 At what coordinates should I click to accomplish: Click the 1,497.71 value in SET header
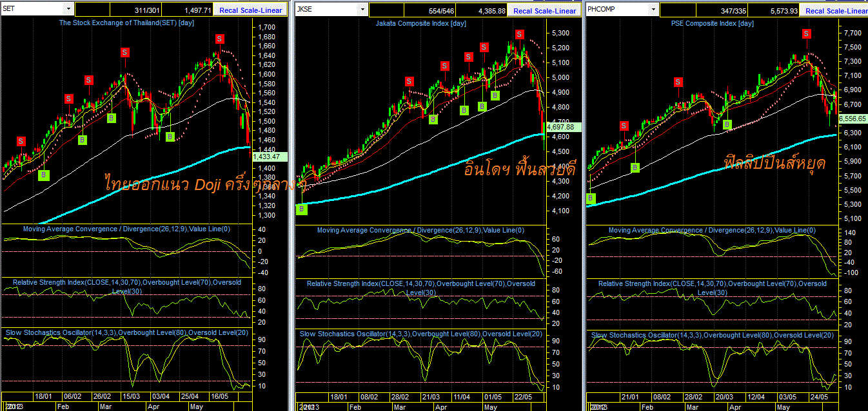199,11
